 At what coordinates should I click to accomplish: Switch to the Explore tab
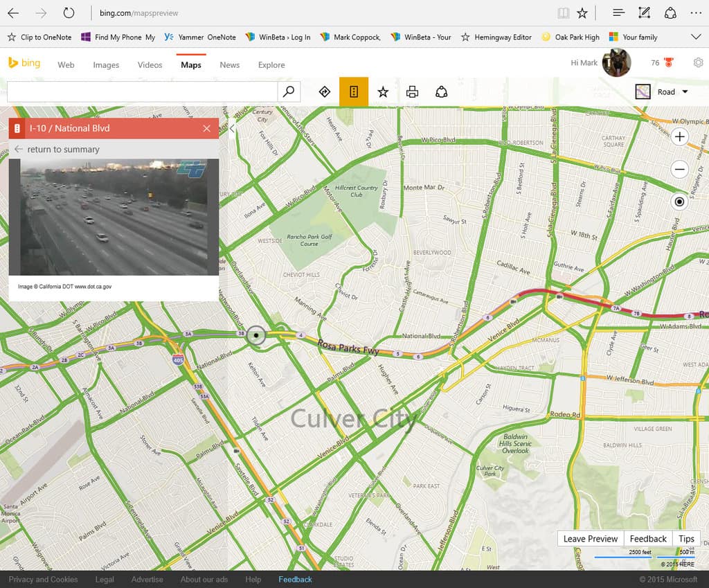coord(271,65)
